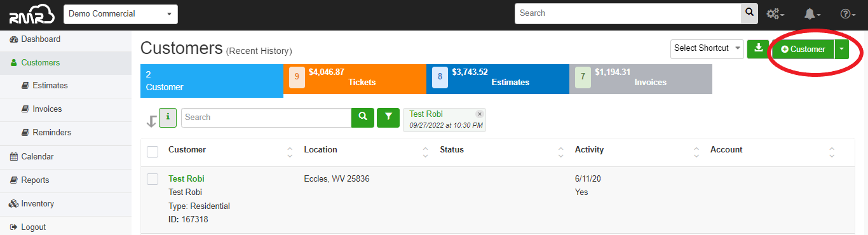Viewport: 868px width, 235px height.
Task: Click the RMR cloud logo
Action: click(32, 14)
